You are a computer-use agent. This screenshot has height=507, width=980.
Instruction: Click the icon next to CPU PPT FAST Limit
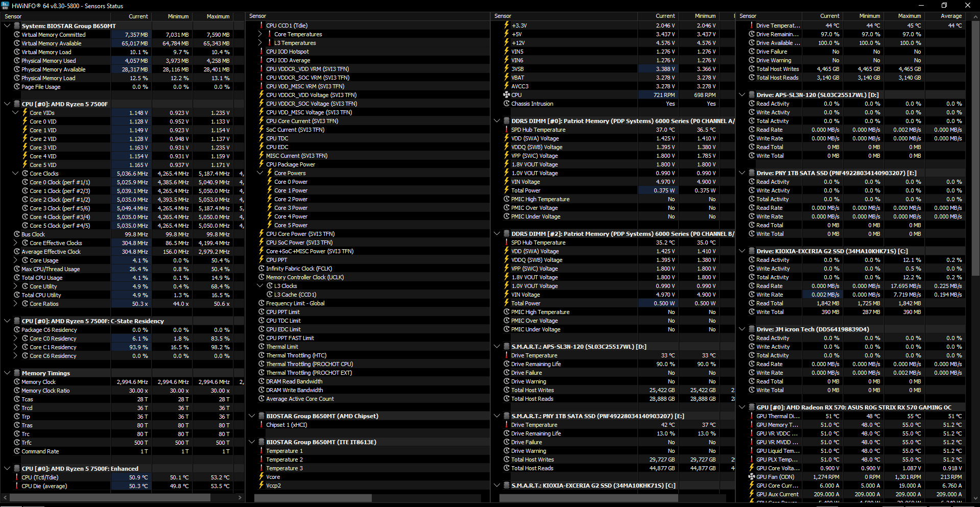point(261,338)
